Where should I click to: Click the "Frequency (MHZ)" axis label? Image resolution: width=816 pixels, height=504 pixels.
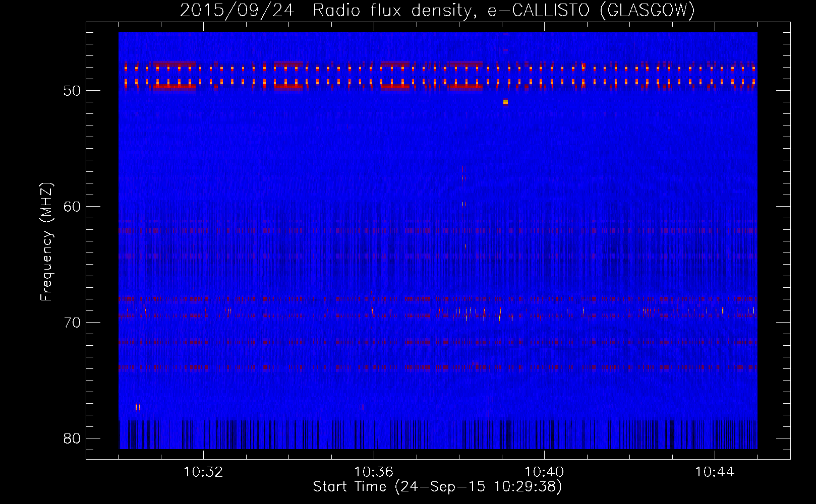(46, 242)
